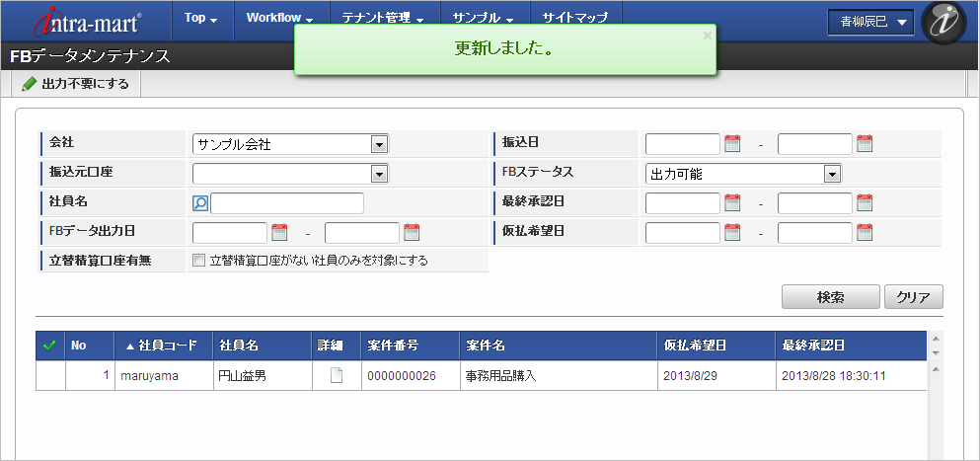Click the 最終承認日 start date field
Viewport: 980px width, 461px height.
pyautogui.click(x=683, y=202)
